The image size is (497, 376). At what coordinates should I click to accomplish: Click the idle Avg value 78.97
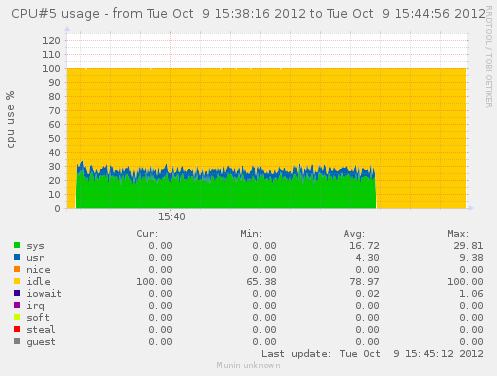[x=364, y=282]
